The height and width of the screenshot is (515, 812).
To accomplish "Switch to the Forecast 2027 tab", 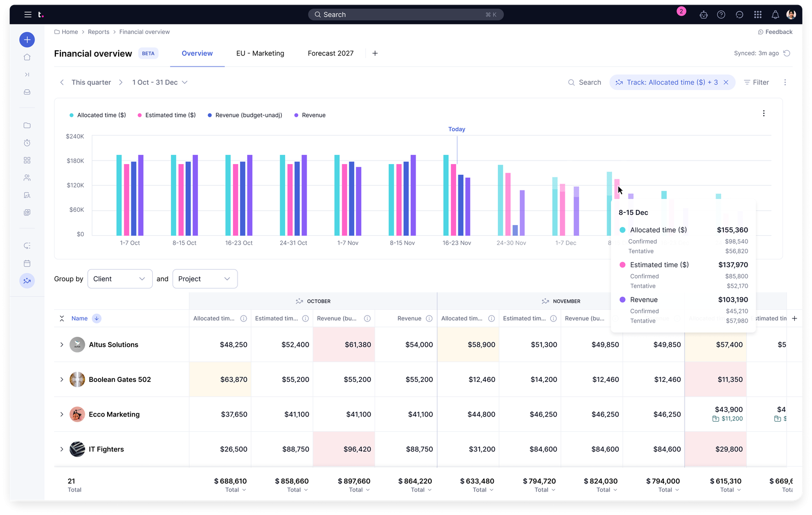I will (x=331, y=53).
